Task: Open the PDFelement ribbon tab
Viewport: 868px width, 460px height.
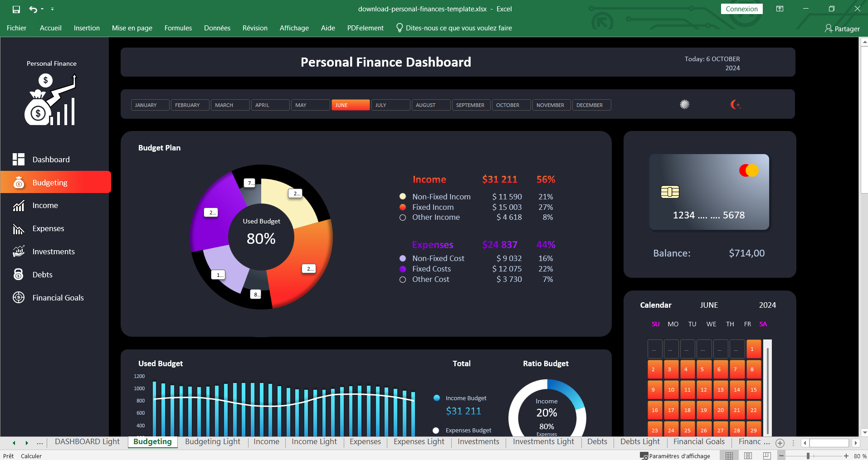Action: coord(366,28)
